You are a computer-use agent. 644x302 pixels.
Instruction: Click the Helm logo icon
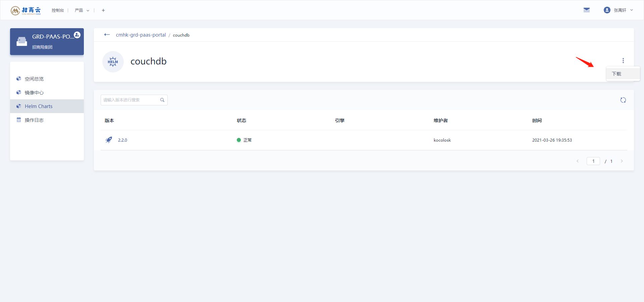pyautogui.click(x=113, y=62)
